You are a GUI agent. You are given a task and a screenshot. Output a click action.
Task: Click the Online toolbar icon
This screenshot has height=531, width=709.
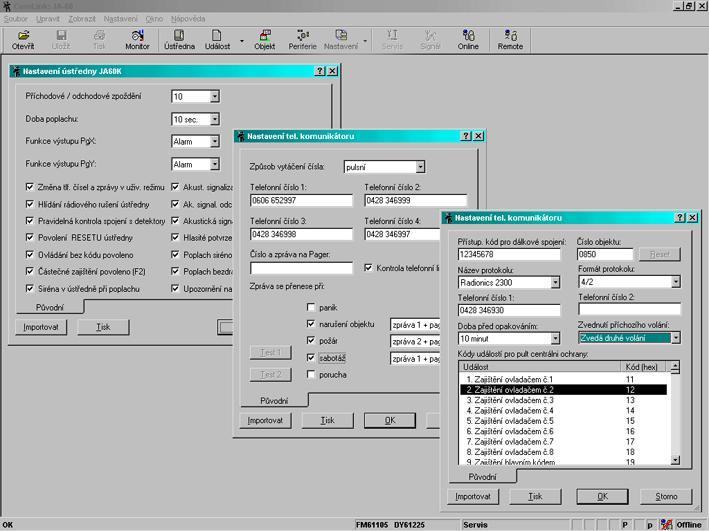pyautogui.click(x=468, y=40)
